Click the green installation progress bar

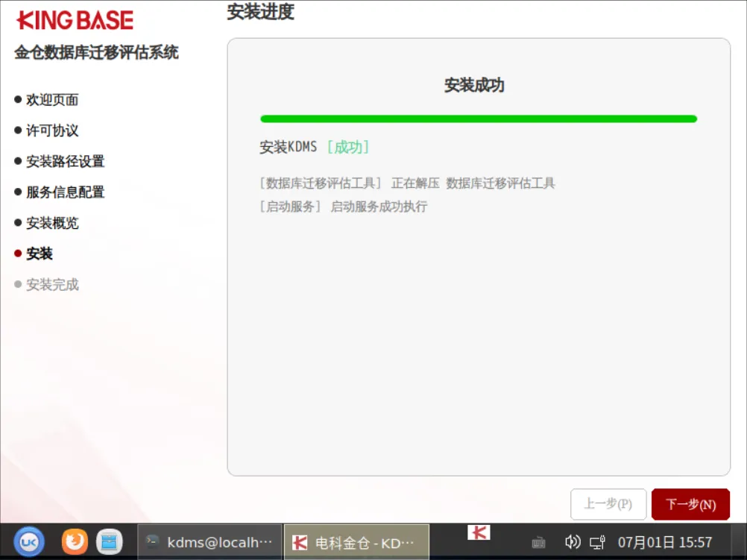[479, 119]
